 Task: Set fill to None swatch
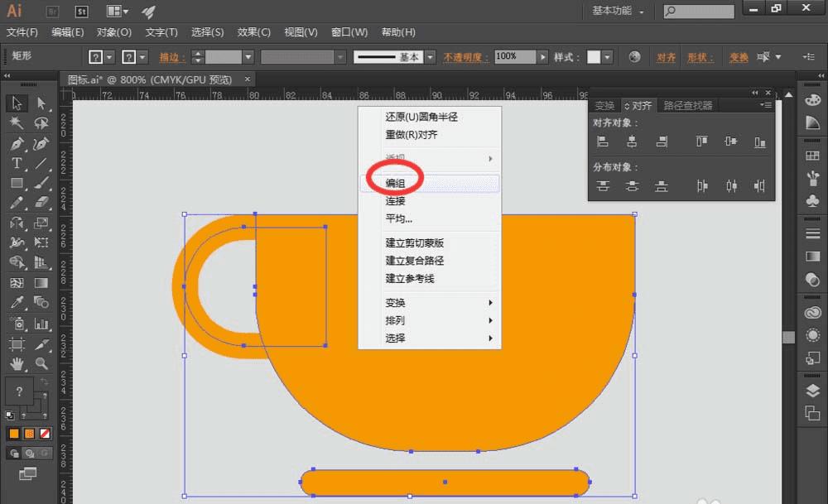coord(45,434)
